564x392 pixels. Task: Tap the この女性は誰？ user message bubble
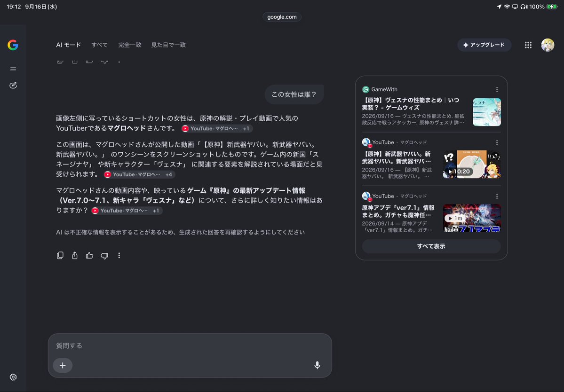tap(294, 94)
